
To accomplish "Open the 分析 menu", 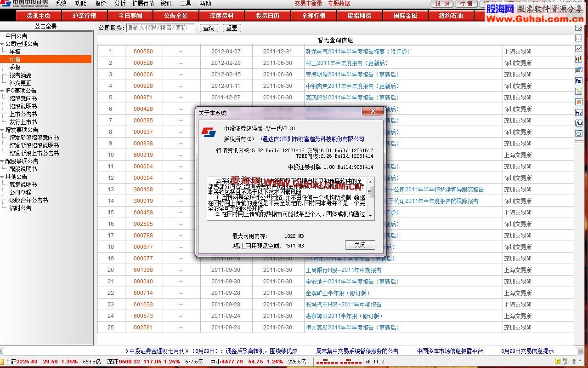I will coord(120,3).
